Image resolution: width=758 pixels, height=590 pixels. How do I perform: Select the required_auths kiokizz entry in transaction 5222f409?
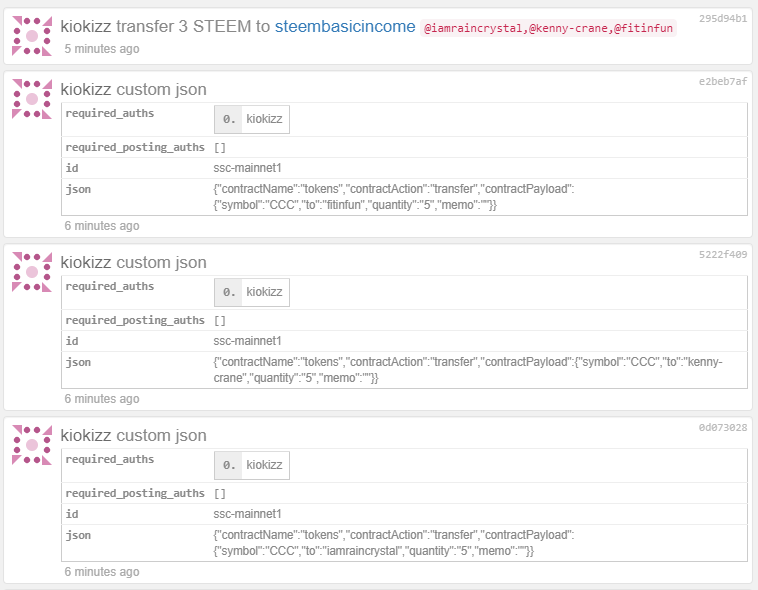click(x=264, y=293)
